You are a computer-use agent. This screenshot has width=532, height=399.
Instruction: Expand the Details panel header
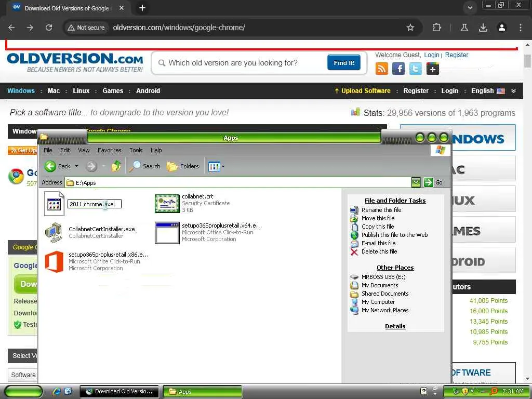395,326
